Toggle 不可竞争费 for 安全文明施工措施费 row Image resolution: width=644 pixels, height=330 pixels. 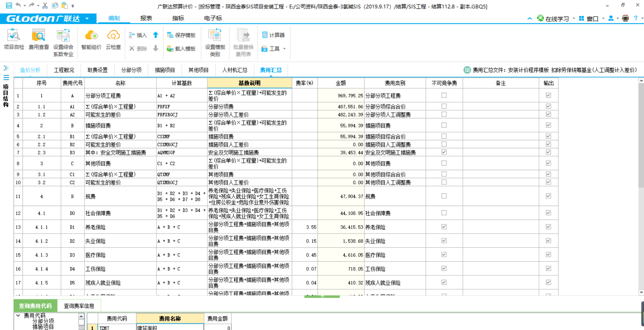coord(444,152)
